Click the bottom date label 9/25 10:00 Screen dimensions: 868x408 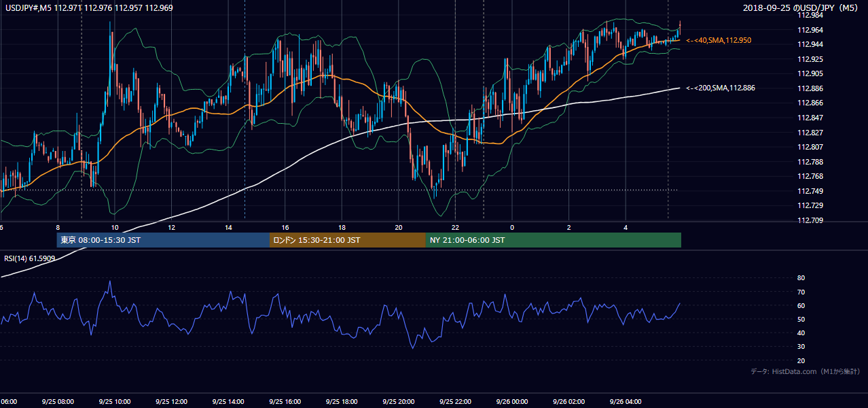point(115,402)
